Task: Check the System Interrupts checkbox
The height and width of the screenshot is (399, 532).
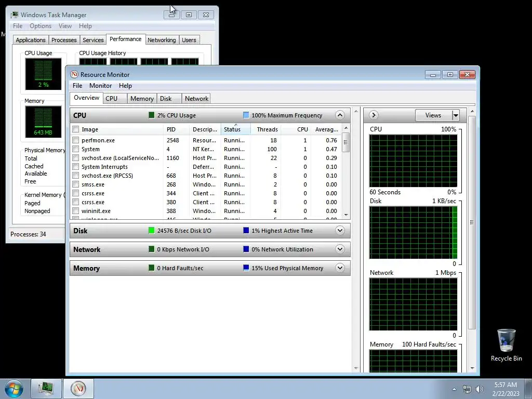Action: [x=76, y=167]
